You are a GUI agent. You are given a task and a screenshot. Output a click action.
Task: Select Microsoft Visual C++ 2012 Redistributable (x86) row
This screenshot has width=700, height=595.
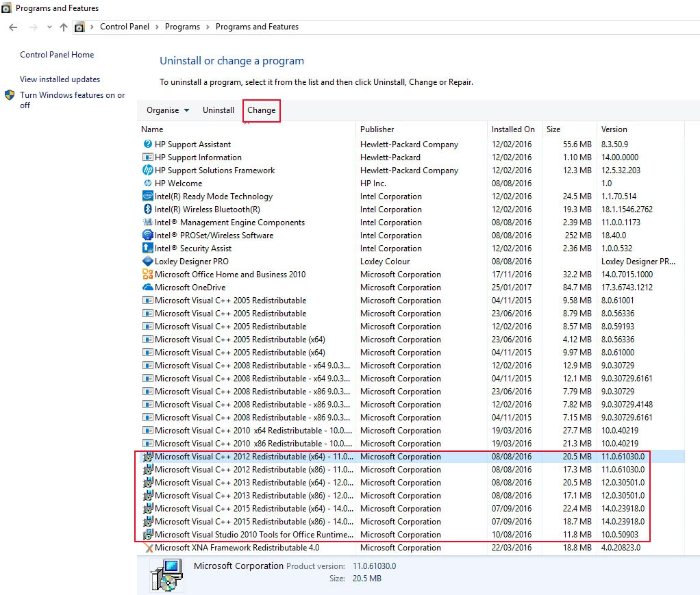pos(411,470)
